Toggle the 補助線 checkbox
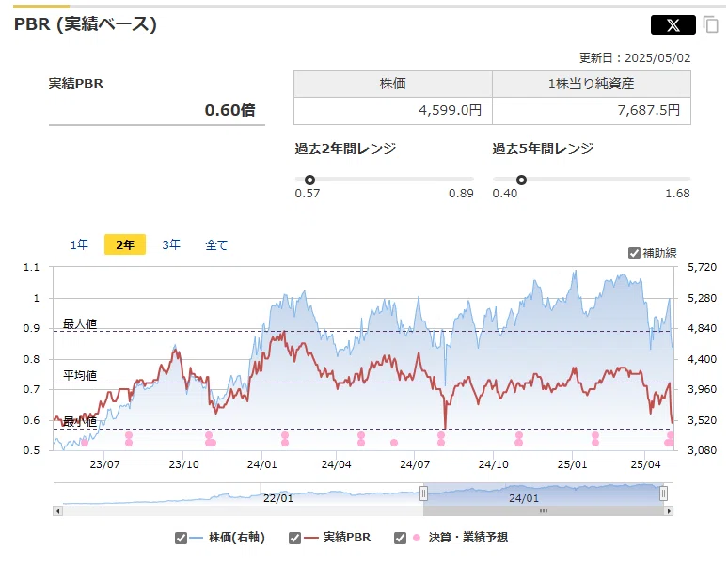The image size is (728, 579). (634, 254)
